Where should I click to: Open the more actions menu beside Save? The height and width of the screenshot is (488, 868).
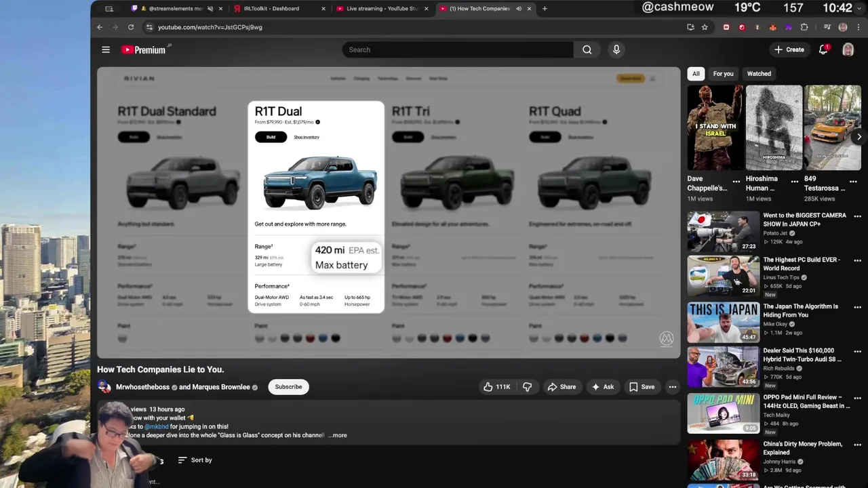(673, 387)
